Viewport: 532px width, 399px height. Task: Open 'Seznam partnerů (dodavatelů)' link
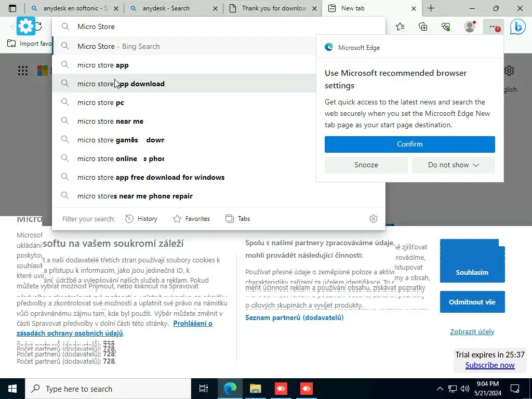tap(294, 317)
